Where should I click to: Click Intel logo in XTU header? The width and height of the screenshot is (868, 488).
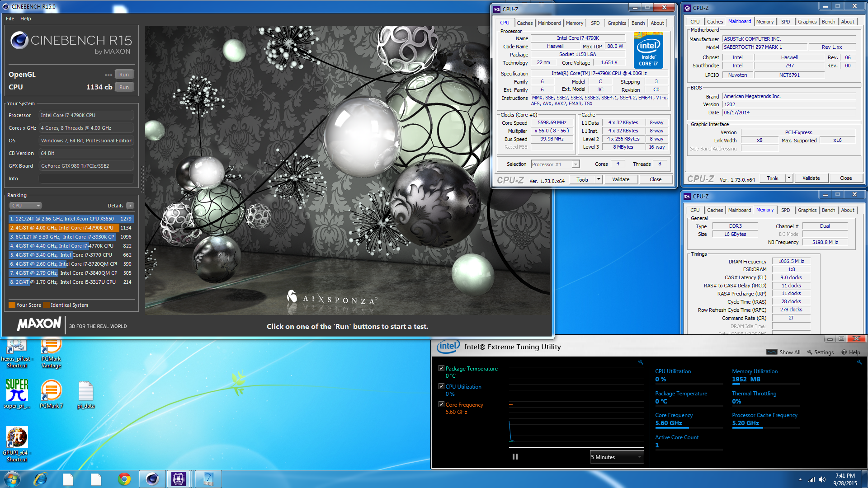click(448, 347)
